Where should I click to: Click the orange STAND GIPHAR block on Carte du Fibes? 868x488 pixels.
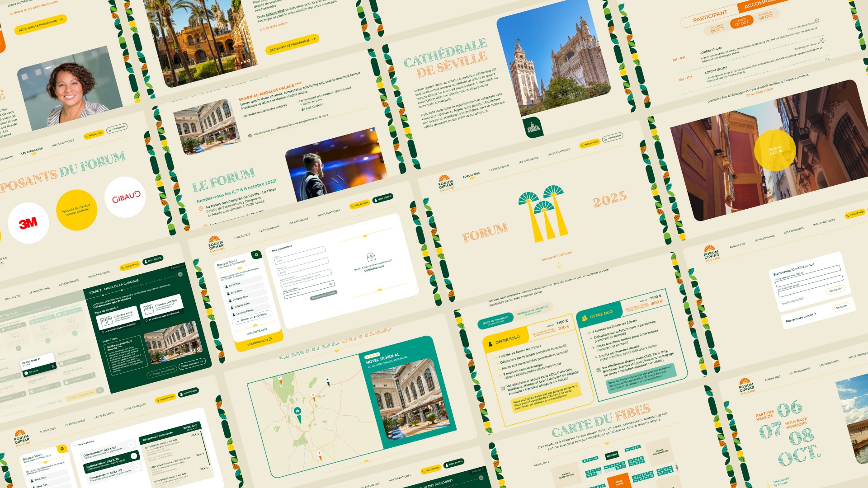[x=619, y=481]
